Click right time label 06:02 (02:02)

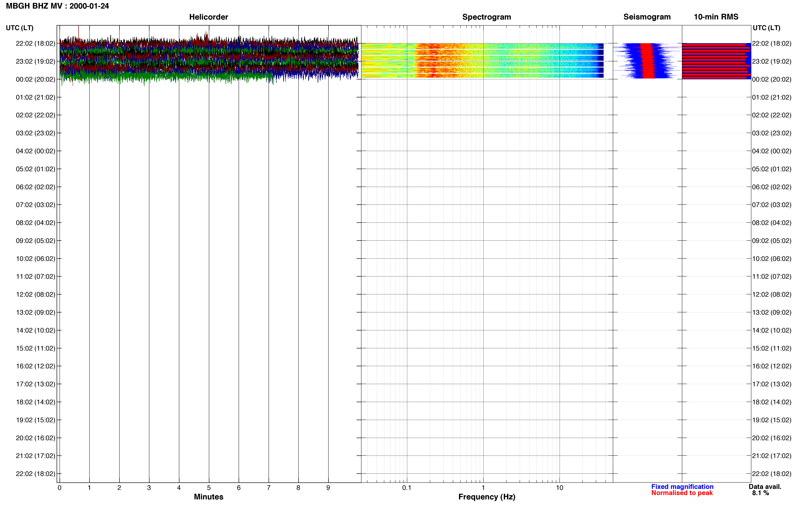pyautogui.click(x=771, y=187)
